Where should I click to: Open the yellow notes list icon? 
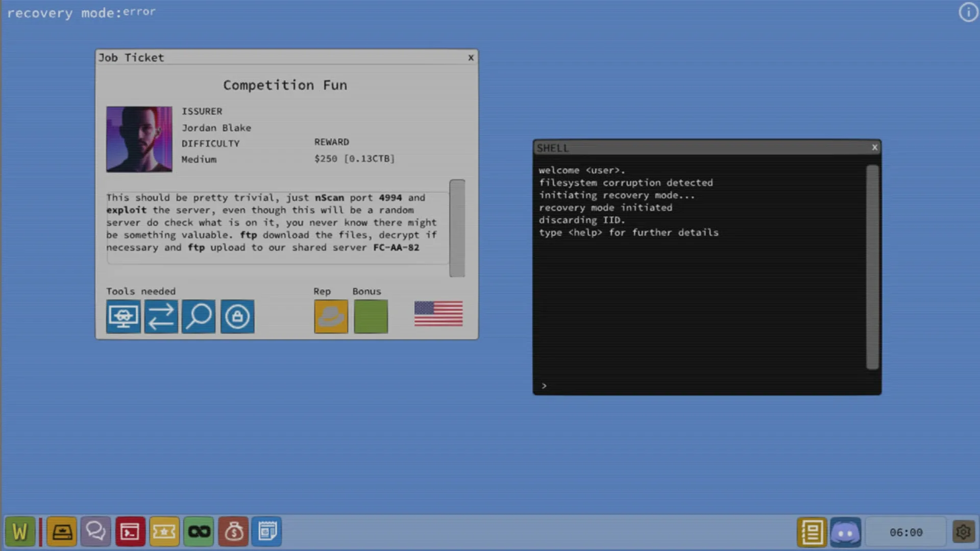point(811,532)
